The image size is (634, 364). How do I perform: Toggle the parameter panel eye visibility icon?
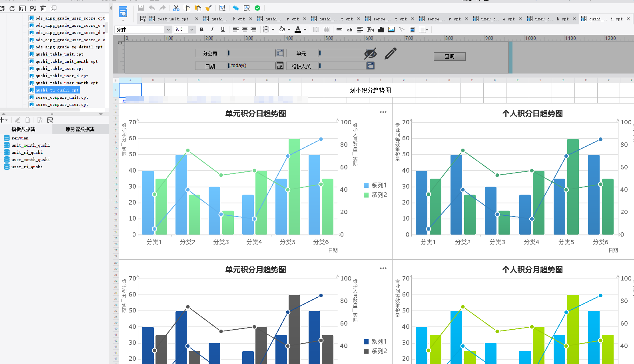[x=371, y=54]
